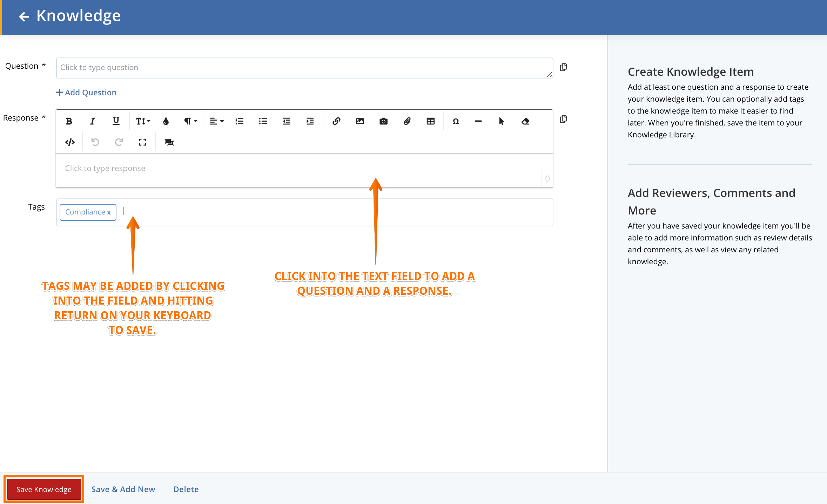Open the text color droplet picker
This screenshot has width=827, height=504.
coord(166,121)
